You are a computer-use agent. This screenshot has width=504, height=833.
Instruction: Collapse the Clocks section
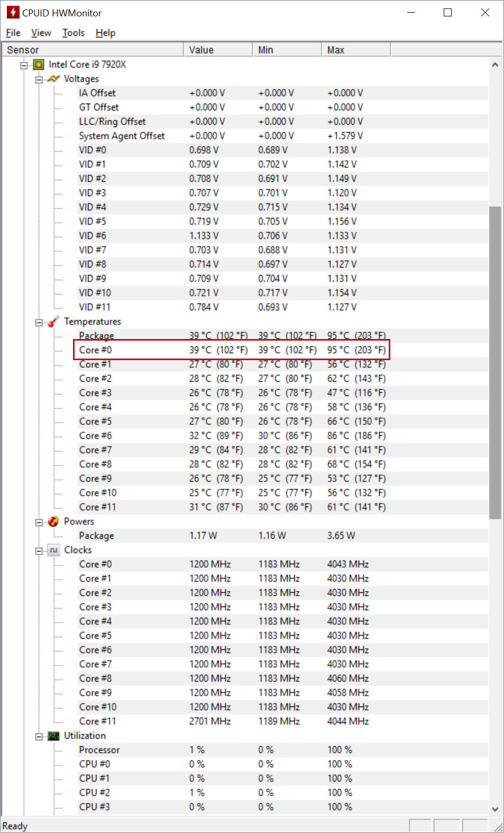pyautogui.click(x=39, y=551)
